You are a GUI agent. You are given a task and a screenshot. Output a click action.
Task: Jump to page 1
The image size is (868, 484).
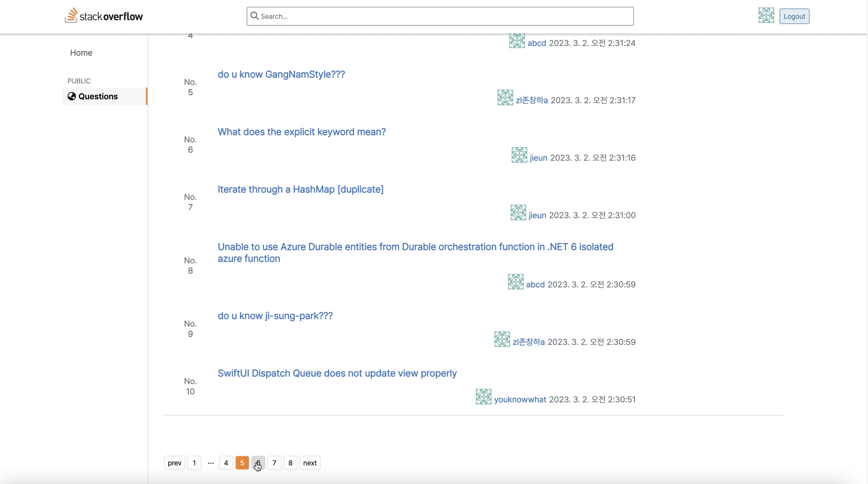pyautogui.click(x=194, y=463)
